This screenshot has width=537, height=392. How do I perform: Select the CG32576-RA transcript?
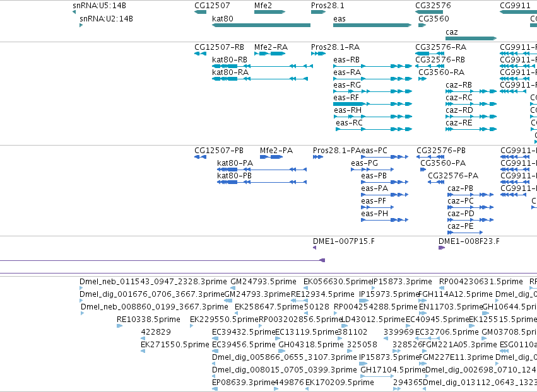tap(428, 54)
